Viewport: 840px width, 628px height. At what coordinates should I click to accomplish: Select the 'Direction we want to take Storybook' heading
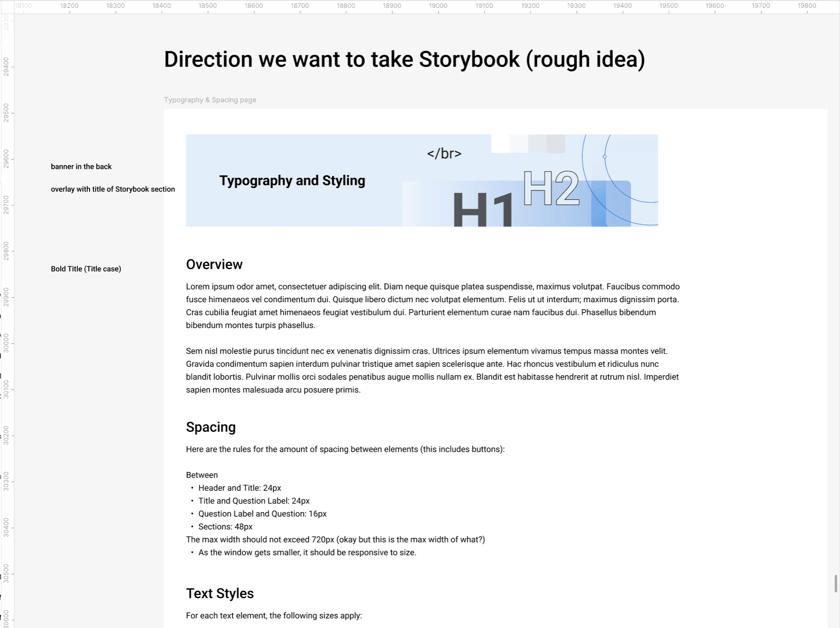404,59
